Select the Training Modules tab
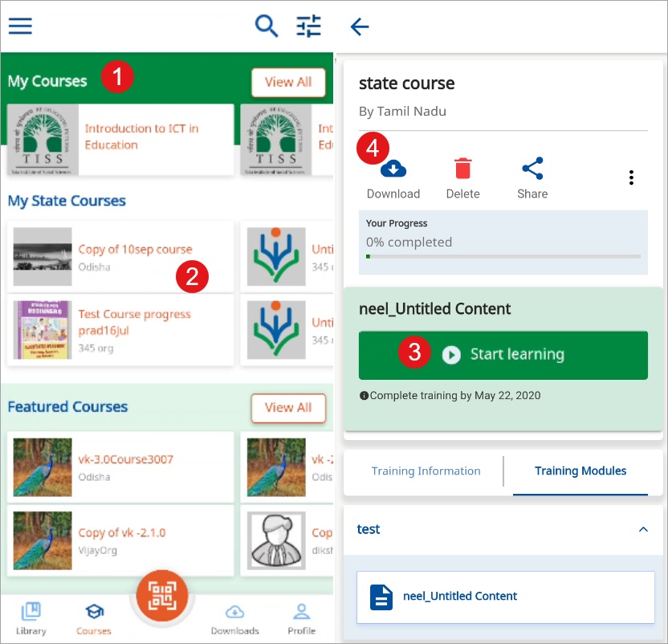This screenshot has width=668, height=644. [x=580, y=471]
